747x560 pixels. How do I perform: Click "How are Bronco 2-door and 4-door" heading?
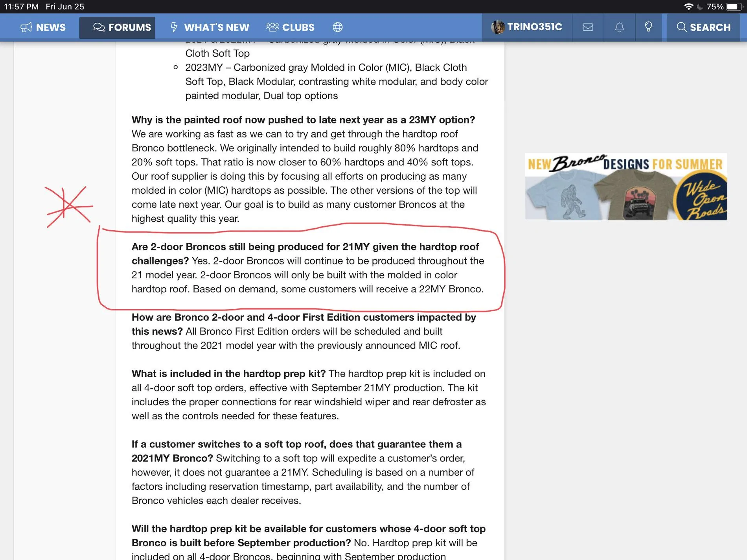click(304, 324)
